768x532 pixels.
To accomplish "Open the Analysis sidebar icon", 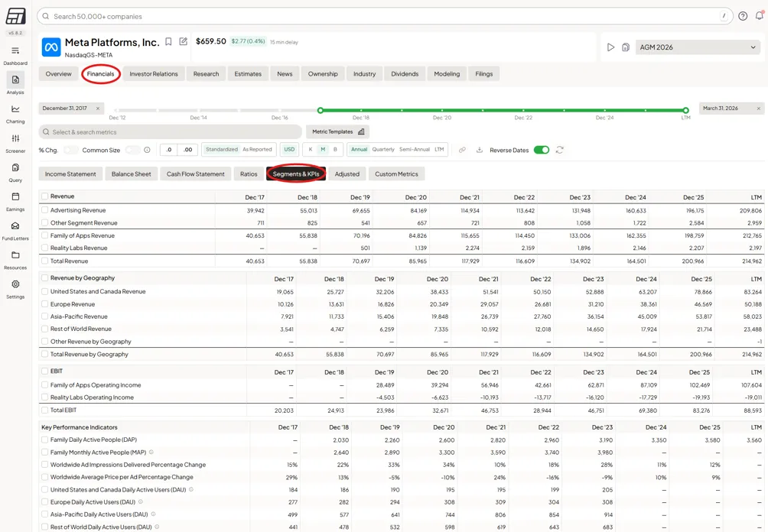I will [x=15, y=79].
